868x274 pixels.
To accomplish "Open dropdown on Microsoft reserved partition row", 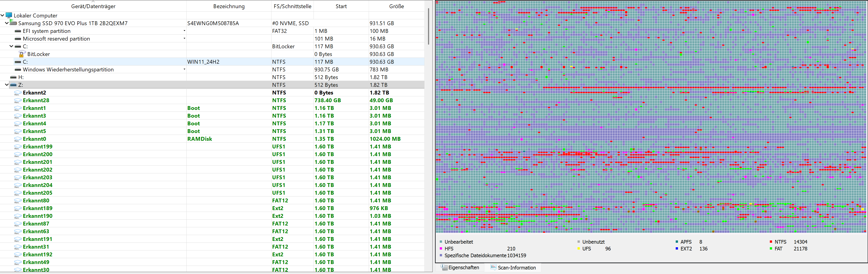I will pos(184,39).
